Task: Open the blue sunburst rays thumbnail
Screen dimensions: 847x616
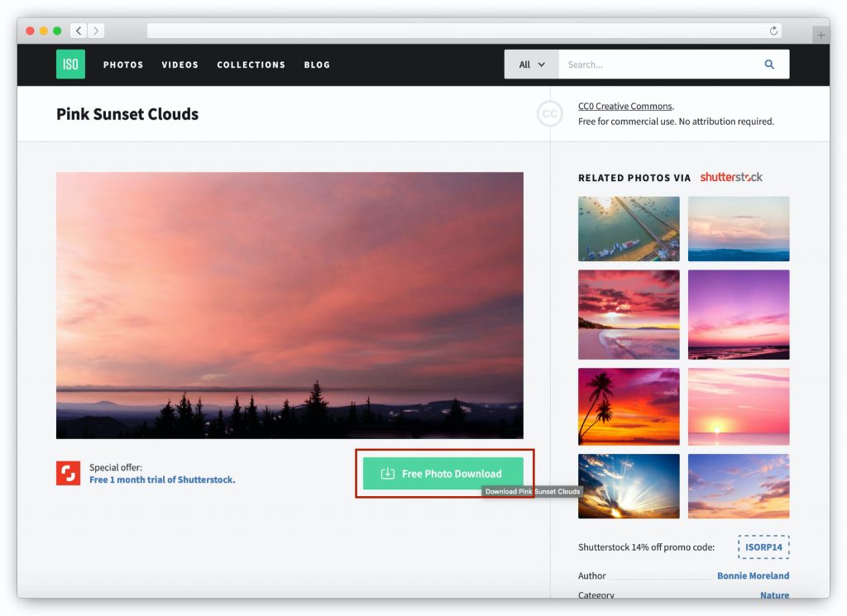Action: point(629,486)
